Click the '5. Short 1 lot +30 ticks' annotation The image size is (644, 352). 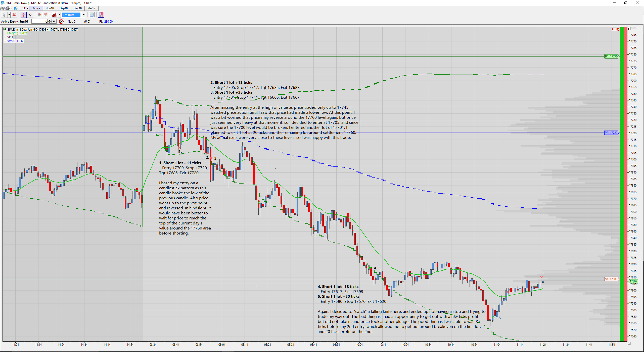pos(339,297)
